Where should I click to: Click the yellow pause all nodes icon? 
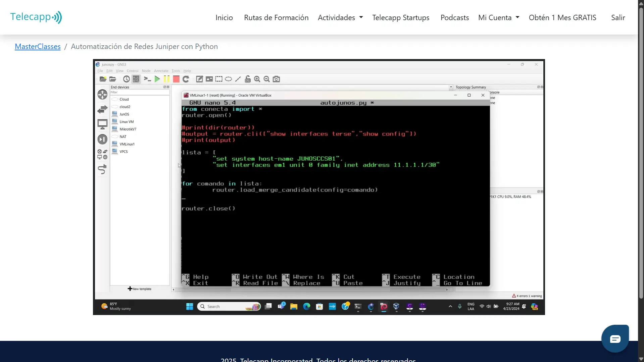click(x=166, y=79)
